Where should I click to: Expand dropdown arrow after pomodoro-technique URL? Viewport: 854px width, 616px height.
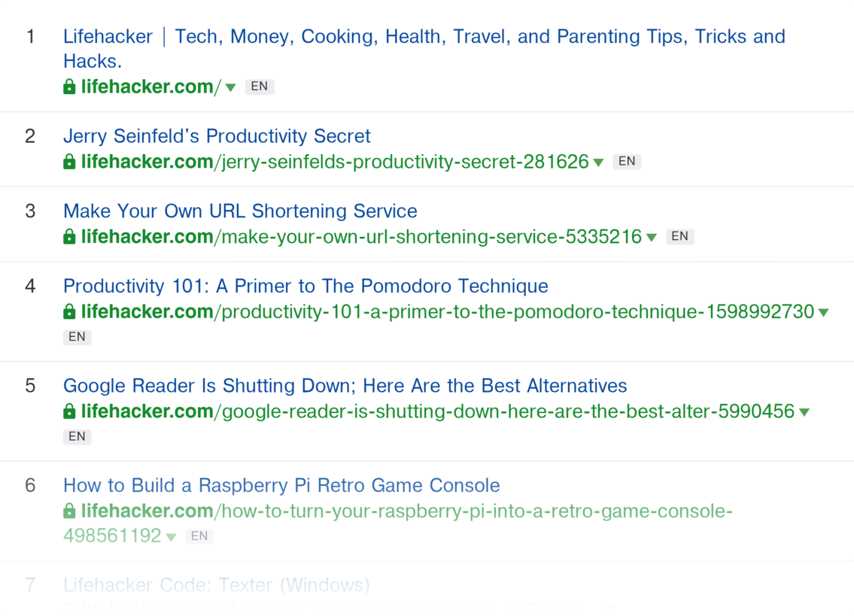coord(823,313)
